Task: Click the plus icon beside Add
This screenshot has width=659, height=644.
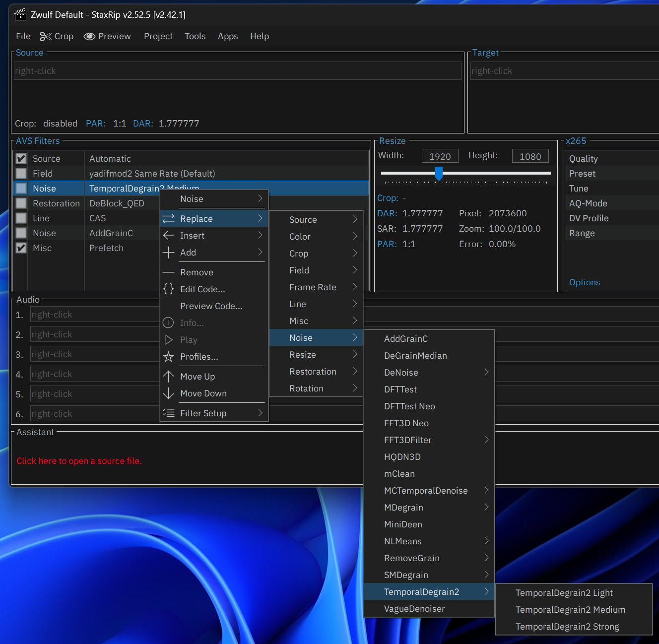Action: pos(169,253)
